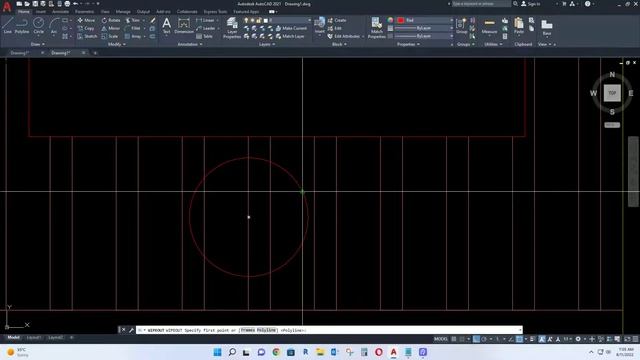Viewport: 640px width, 360px height.
Task: Toggle ortho mode in status bar
Action: tap(476, 339)
